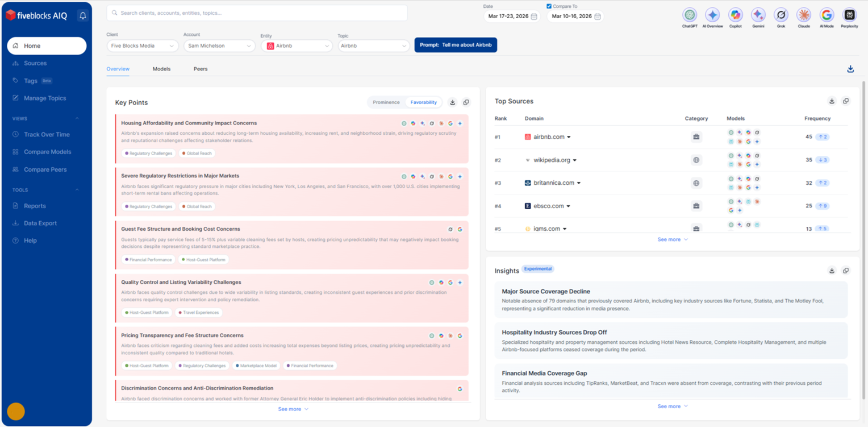Click the search clients input field
This screenshot has height=427, width=868.
pos(257,13)
